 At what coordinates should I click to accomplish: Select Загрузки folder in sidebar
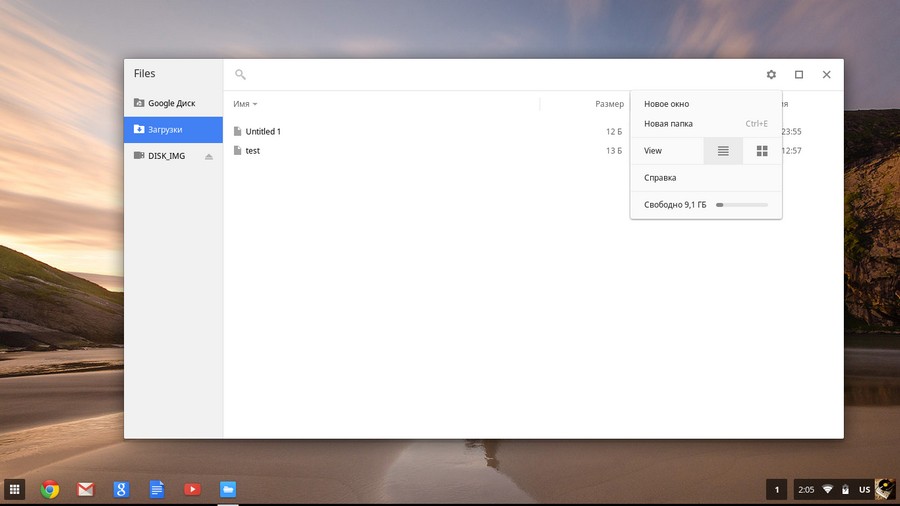coord(173,130)
